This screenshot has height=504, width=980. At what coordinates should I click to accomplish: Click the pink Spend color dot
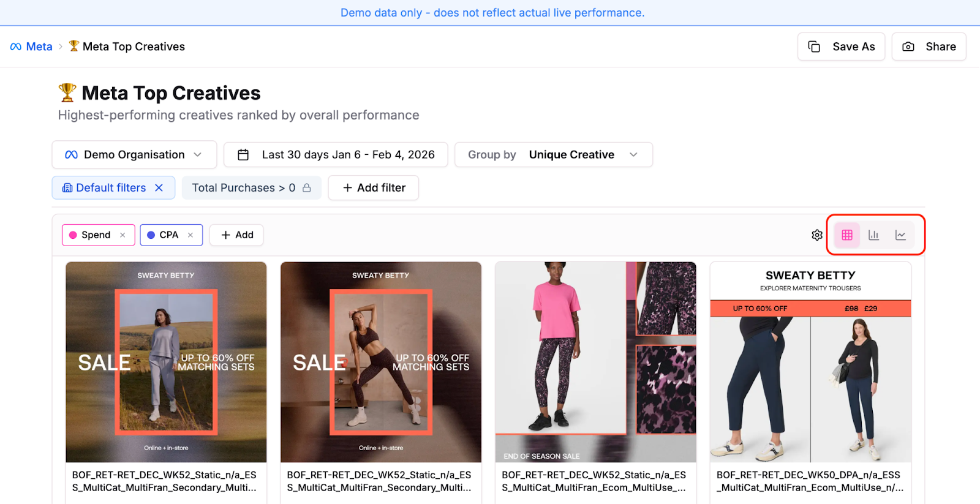pyautogui.click(x=73, y=235)
